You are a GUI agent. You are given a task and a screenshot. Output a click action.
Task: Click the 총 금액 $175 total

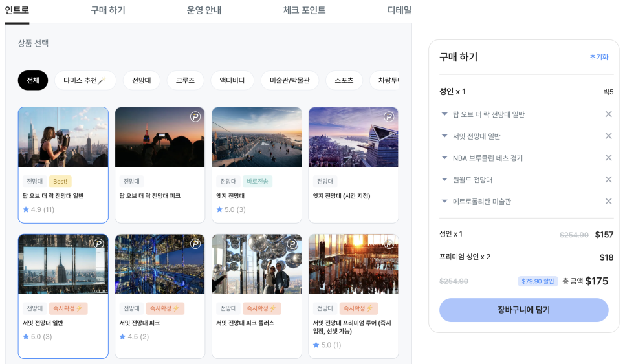pos(585,281)
